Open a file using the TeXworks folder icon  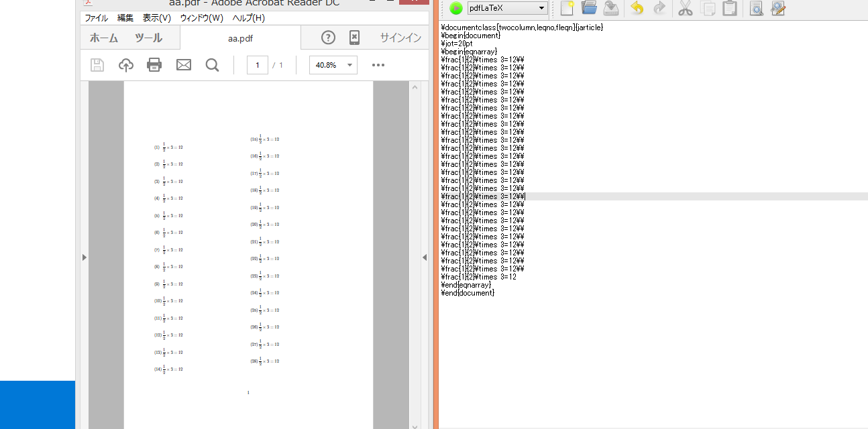[589, 8]
